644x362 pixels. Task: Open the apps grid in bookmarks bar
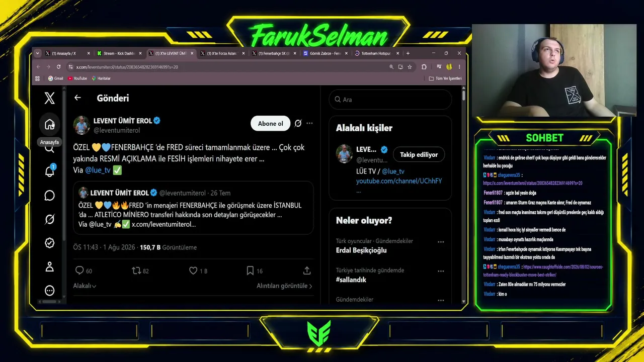coord(37,78)
